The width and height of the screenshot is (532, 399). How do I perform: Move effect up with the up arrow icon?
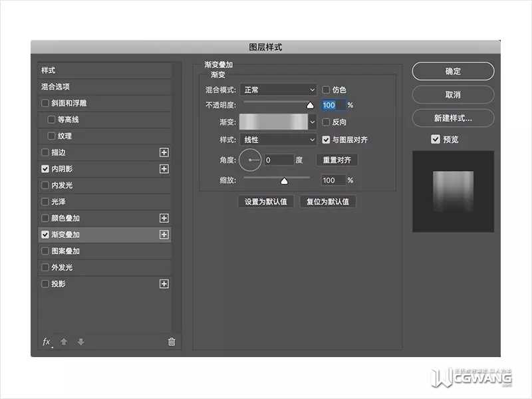[x=64, y=342]
